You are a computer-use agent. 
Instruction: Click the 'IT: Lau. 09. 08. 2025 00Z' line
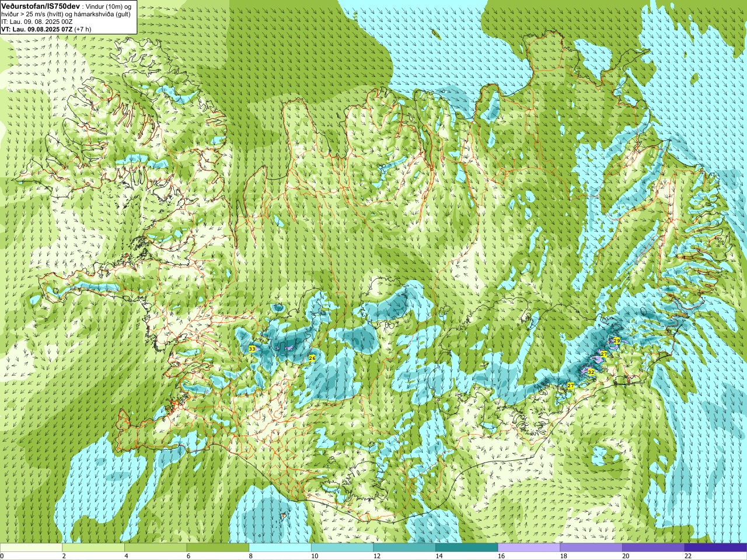pyautogui.click(x=37, y=22)
